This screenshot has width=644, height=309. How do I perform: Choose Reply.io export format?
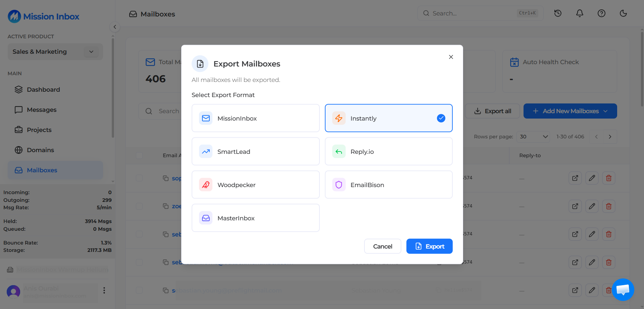(x=389, y=151)
